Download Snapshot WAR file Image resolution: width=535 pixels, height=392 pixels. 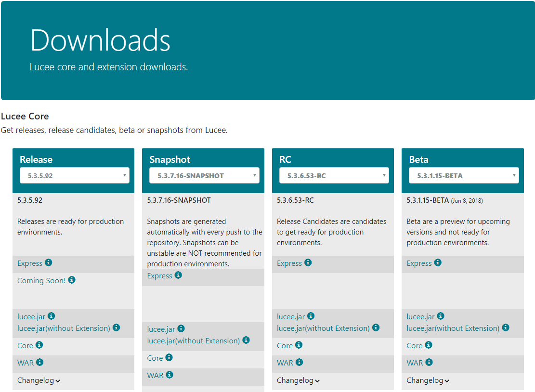[155, 375]
